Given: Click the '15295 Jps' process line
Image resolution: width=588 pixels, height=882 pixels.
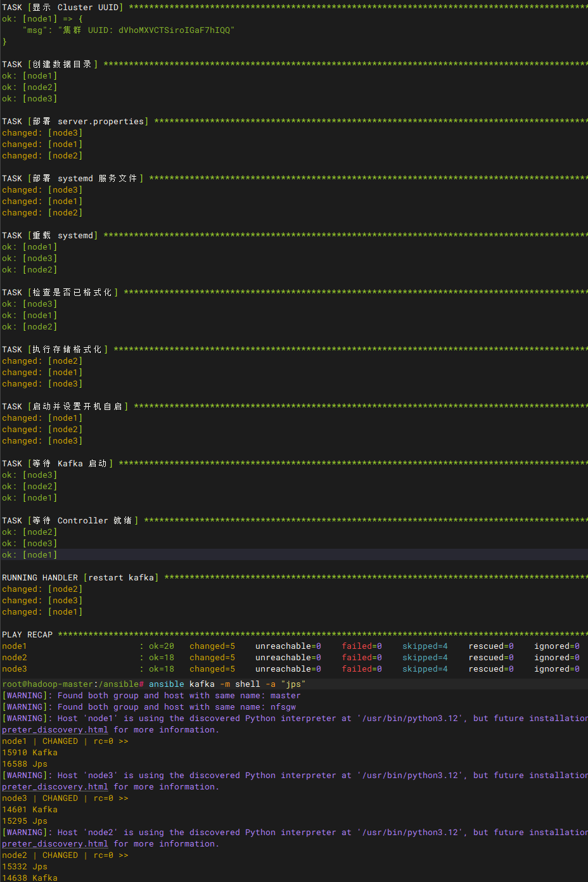Looking at the screenshot, I should pos(25,821).
